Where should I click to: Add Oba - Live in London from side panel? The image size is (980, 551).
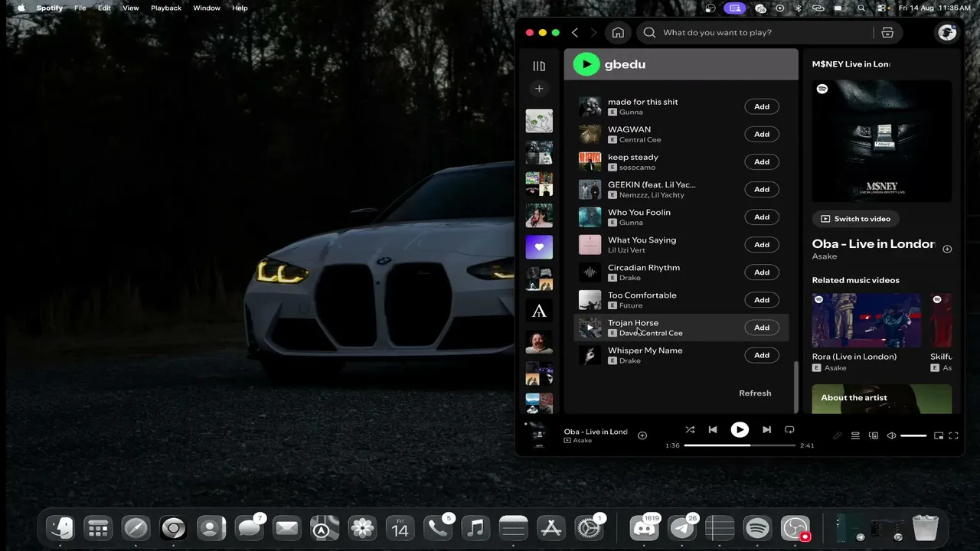[x=947, y=249]
